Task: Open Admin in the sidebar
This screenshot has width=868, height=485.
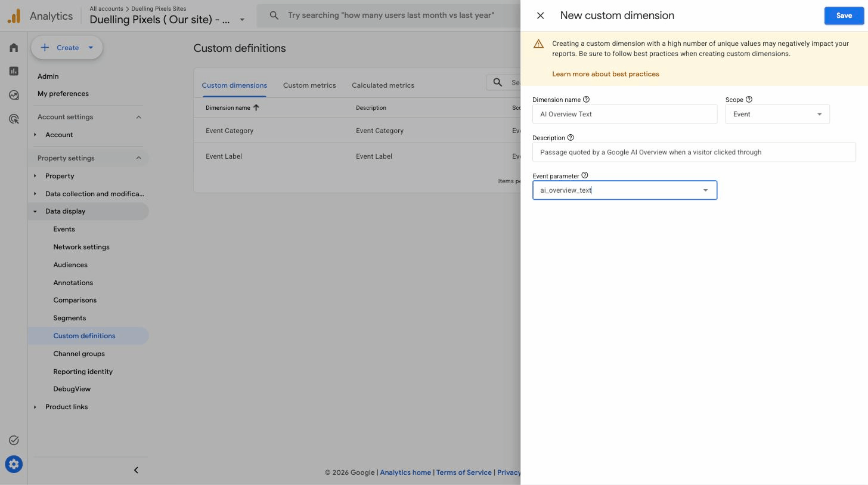Action: pos(48,76)
